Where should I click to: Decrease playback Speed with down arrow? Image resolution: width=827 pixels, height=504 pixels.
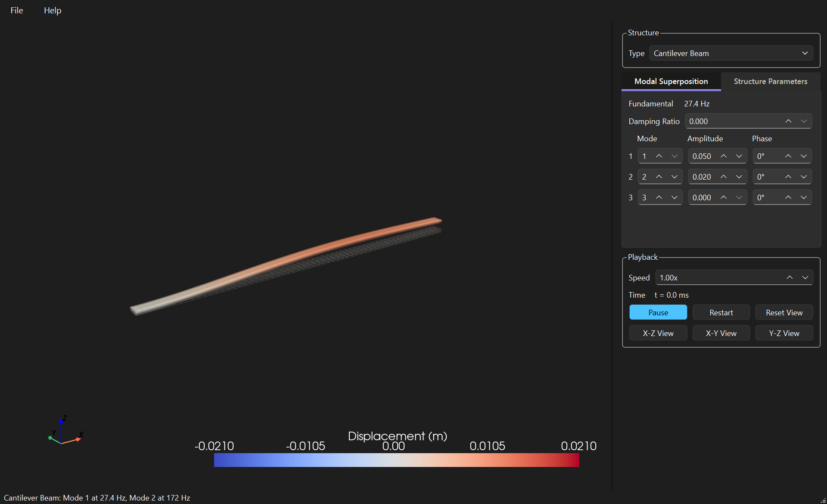(x=805, y=278)
